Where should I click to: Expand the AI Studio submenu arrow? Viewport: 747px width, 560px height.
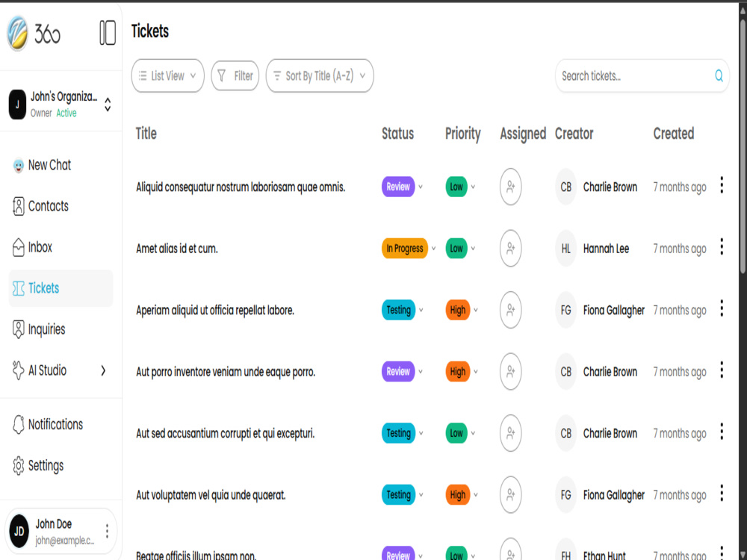(103, 370)
